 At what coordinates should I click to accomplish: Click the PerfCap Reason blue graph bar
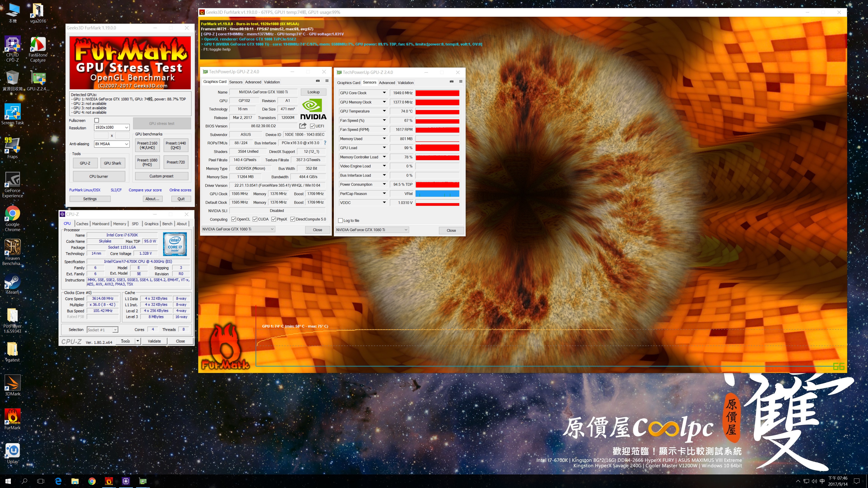click(x=437, y=194)
